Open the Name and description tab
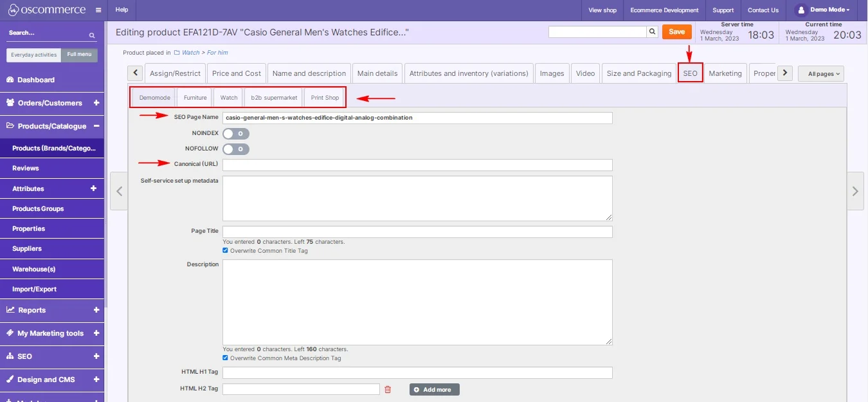Viewport: 868px width, 402px height. pos(309,73)
